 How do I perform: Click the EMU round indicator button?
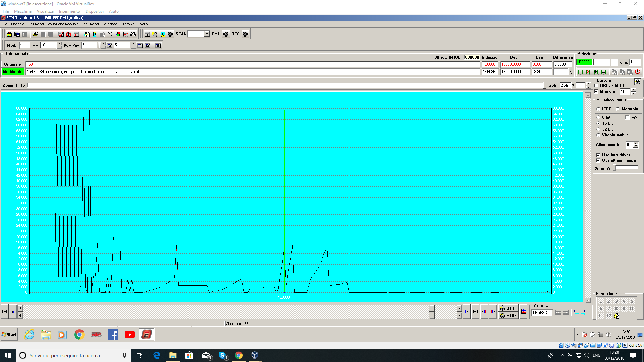click(226, 34)
